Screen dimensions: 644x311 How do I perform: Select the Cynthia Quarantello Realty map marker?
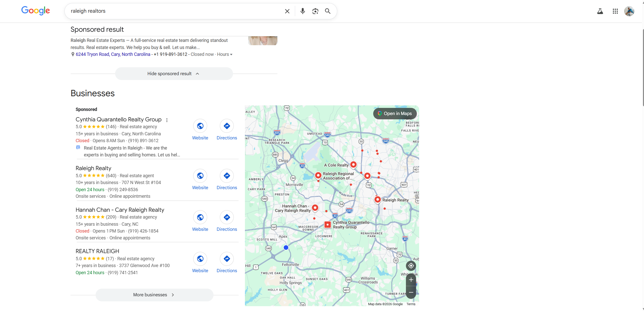tap(327, 224)
